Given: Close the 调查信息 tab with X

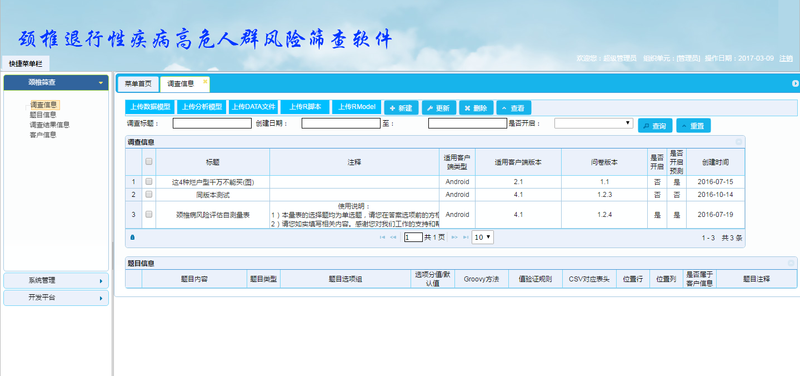Looking at the screenshot, I should 205,81.
